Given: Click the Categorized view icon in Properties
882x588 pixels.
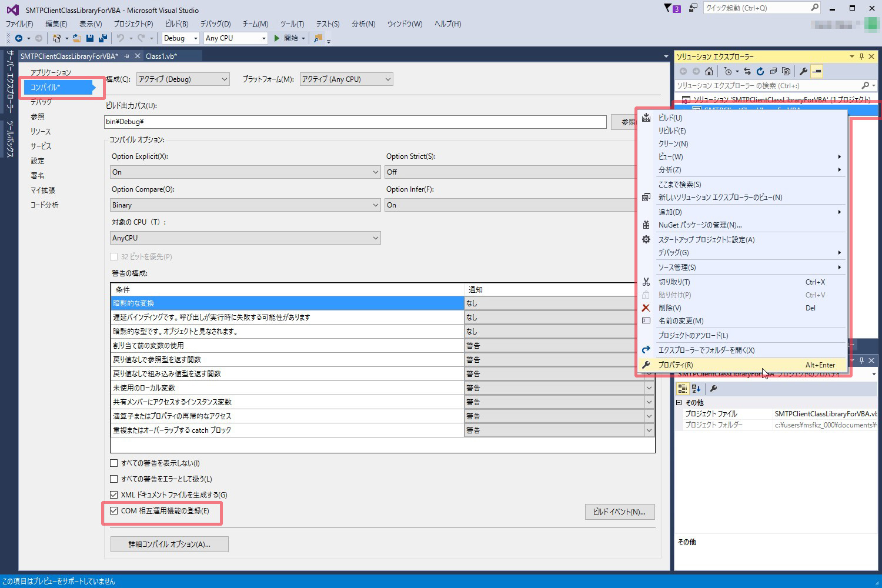Looking at the screenshot, I should (x=683, y=389).
